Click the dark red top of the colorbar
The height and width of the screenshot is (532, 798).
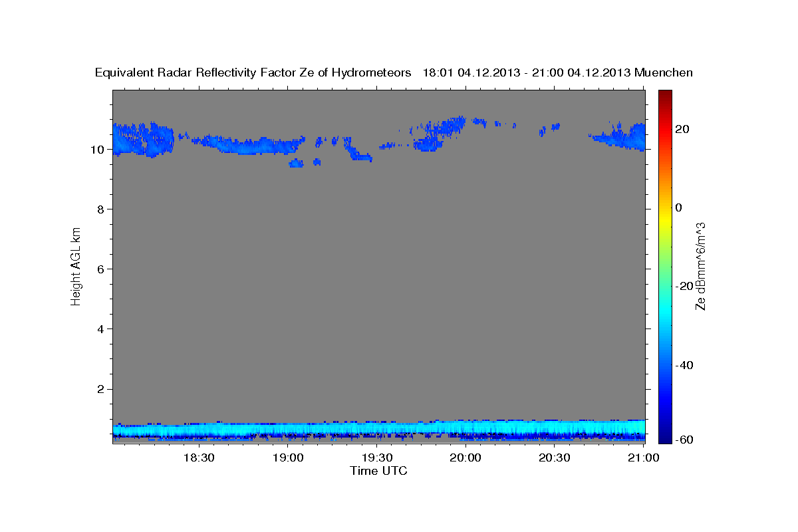[664, 96]
